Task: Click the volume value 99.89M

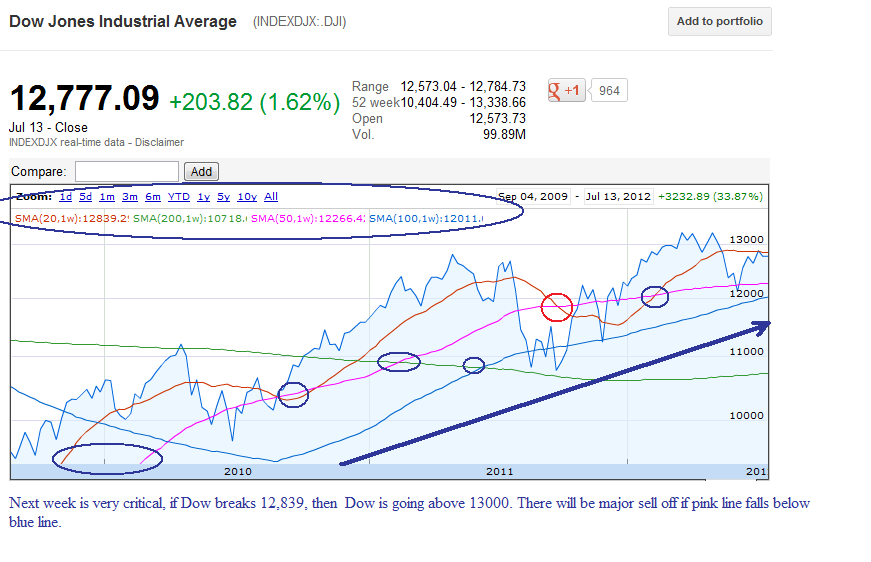Action: click(x=504, y=134)
